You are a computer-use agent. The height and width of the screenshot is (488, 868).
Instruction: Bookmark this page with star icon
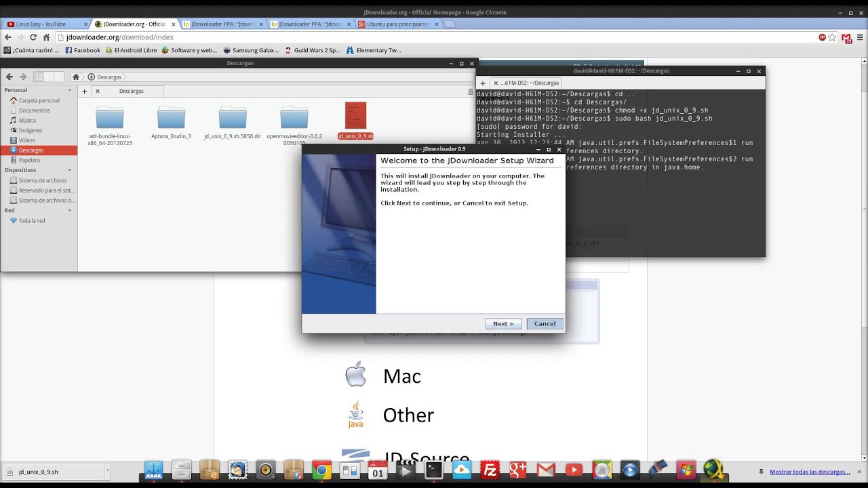tap(832, 37)
